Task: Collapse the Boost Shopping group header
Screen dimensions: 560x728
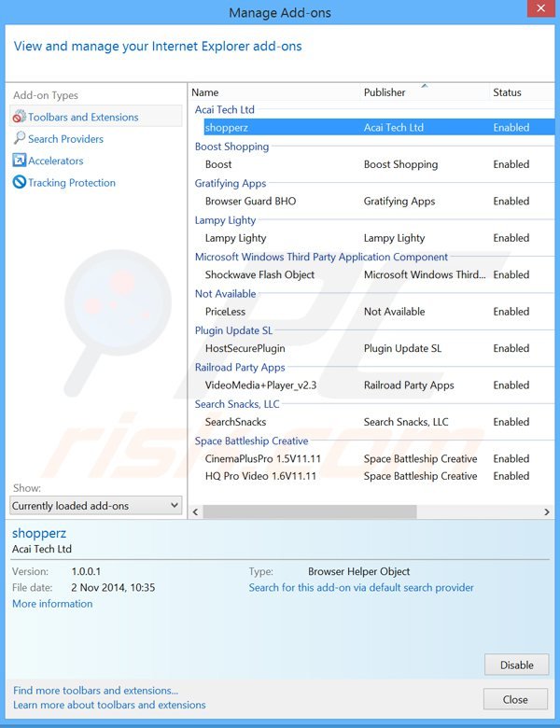Action: tap(231, 147)
